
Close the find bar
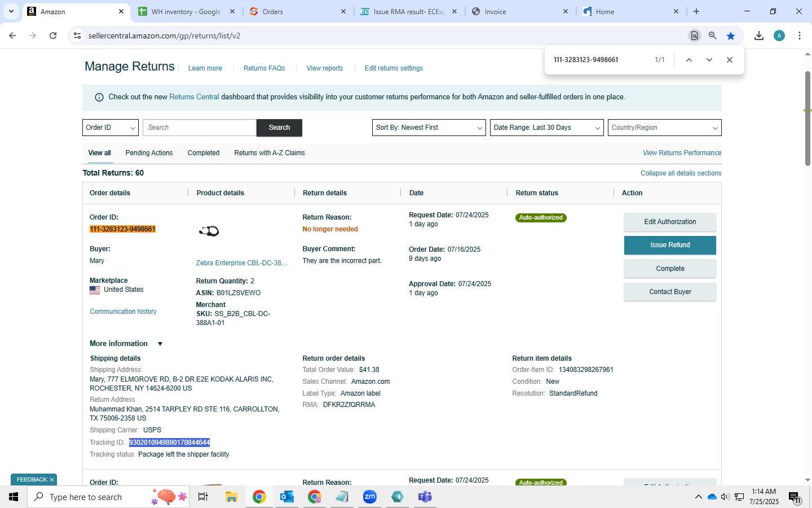(x=730, y=60)
